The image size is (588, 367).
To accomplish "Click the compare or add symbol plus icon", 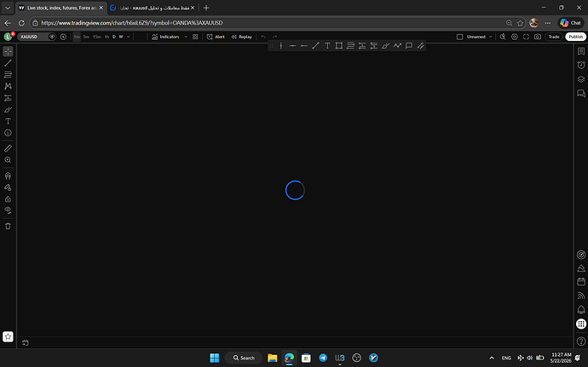I will click(63, 37).
